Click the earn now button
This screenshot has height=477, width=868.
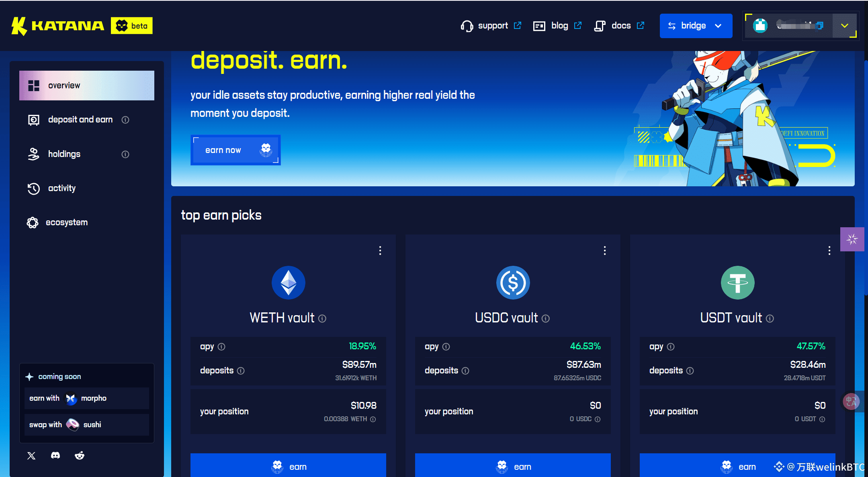(x=235, y=150)
